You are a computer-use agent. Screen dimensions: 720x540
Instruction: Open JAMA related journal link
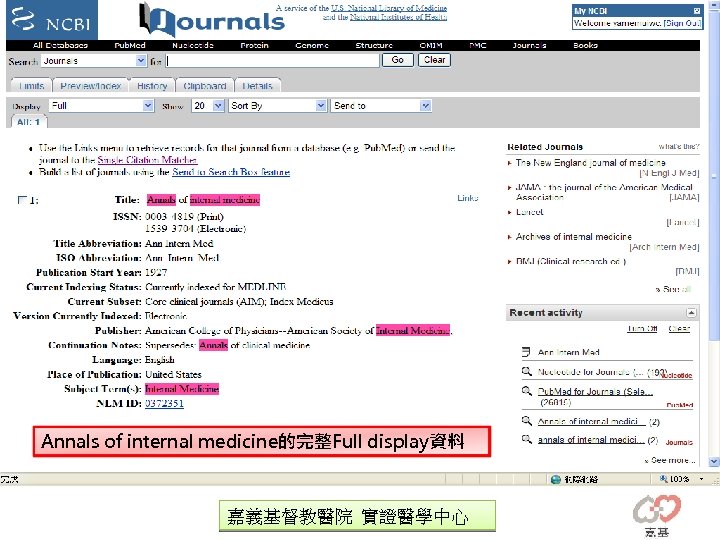[604, 192]
